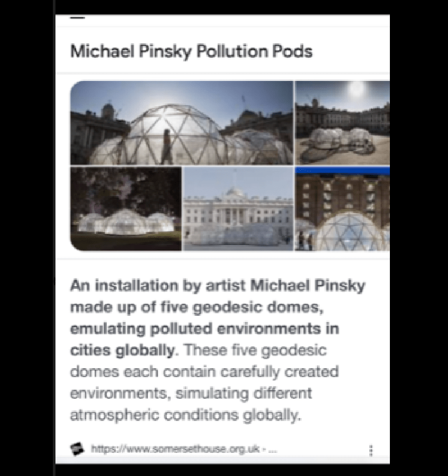Open the night-time illuminated domes photo
This screenshot has width=448, height=476.
click(126, 209)
